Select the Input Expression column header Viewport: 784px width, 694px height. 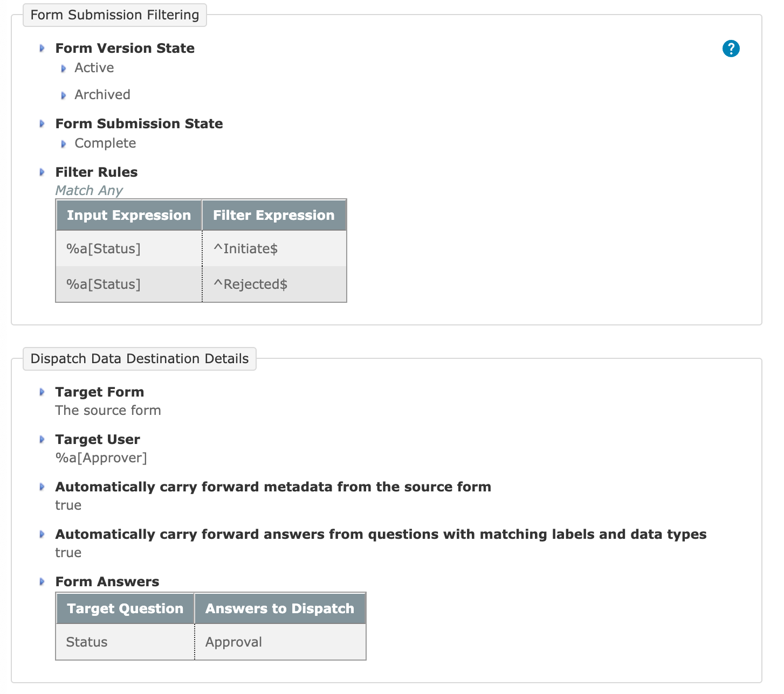click(129, 216)
